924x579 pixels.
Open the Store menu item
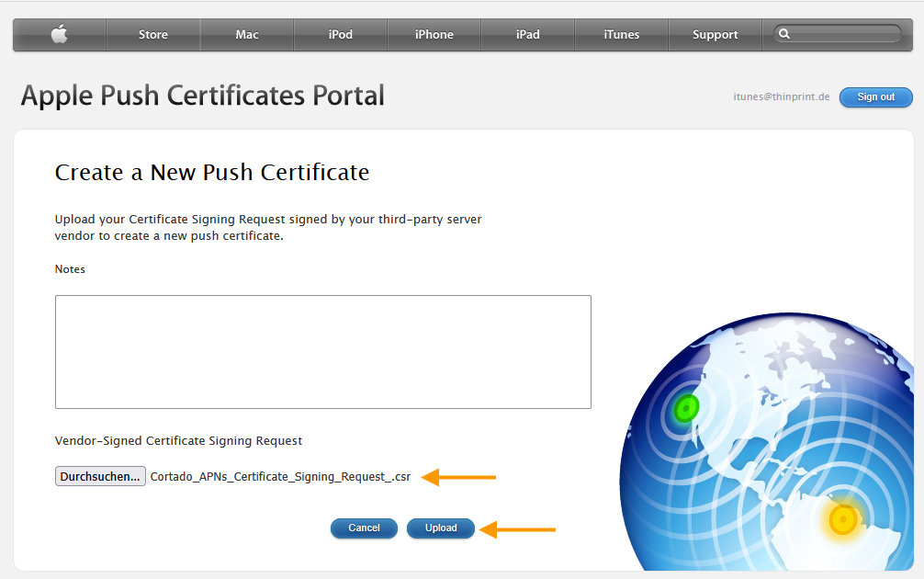point(152,34)
